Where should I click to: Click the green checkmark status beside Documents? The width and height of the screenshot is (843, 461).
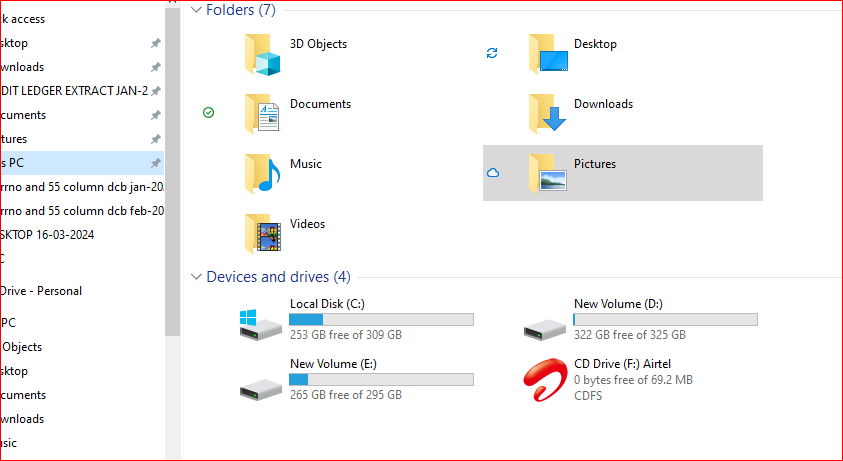click(x=209, y=112)
